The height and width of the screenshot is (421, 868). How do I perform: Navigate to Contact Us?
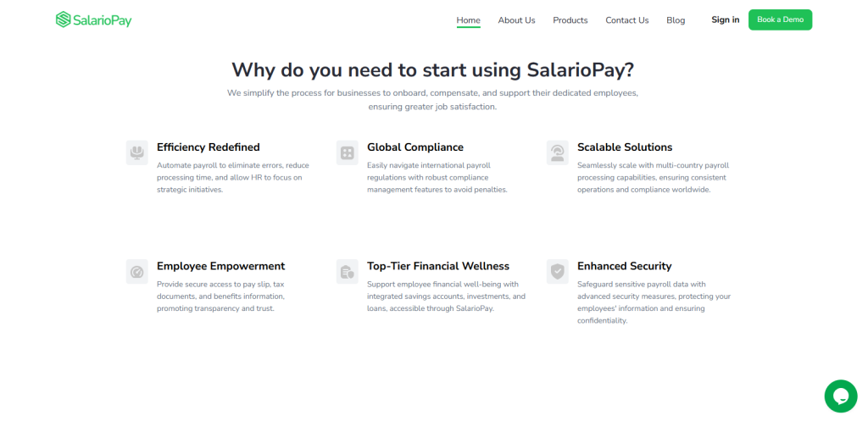point(626,20)
